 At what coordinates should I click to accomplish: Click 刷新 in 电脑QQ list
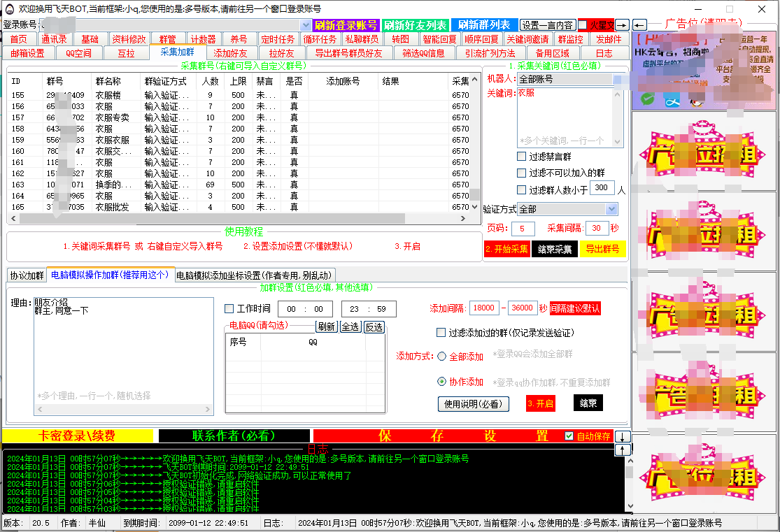326,326
